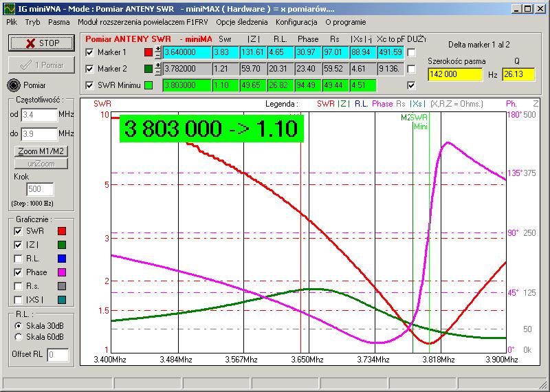
Task: Click the red Marker 1 color square
Action: [148, 52]
